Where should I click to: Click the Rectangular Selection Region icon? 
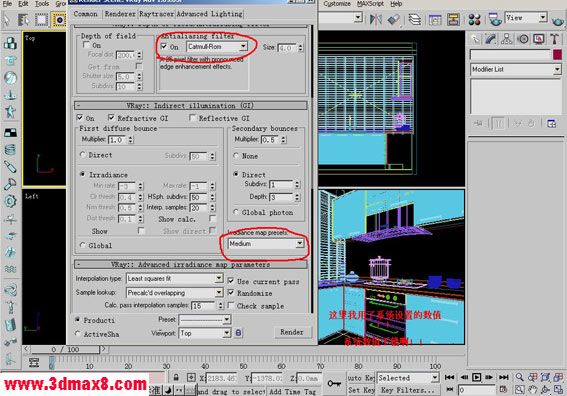[41, 20]
